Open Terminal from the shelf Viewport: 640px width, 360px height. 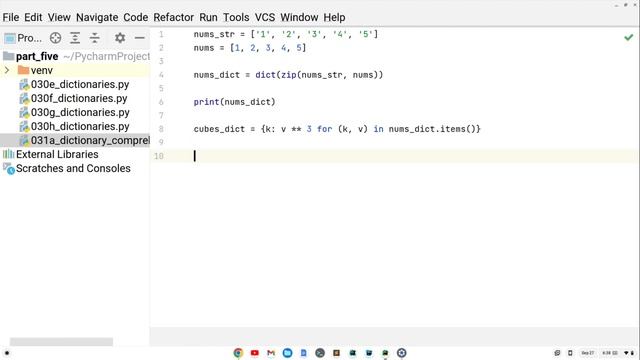click(320, 353)
